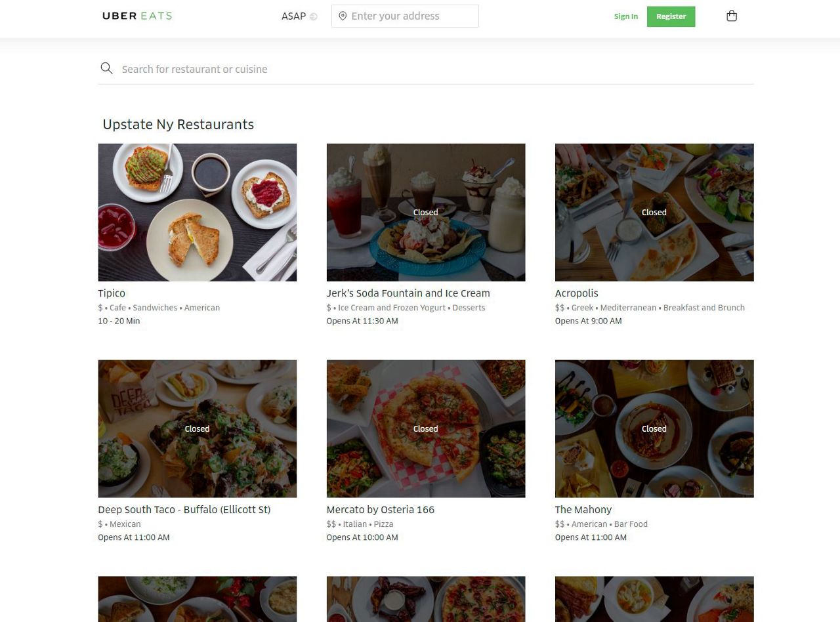Open The Mahony restaurant picture
The height and width of the screenshot is (622, 840).
[x=654, y=428]
